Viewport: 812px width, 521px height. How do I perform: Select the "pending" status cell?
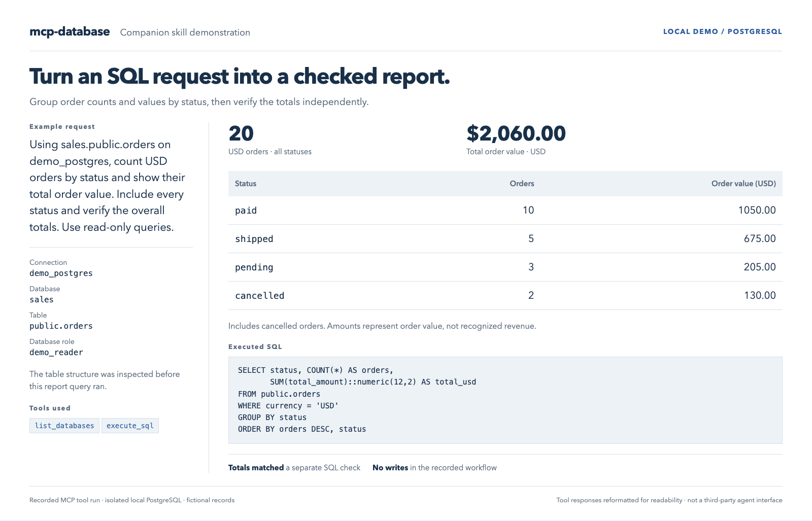tap(254, 267)
